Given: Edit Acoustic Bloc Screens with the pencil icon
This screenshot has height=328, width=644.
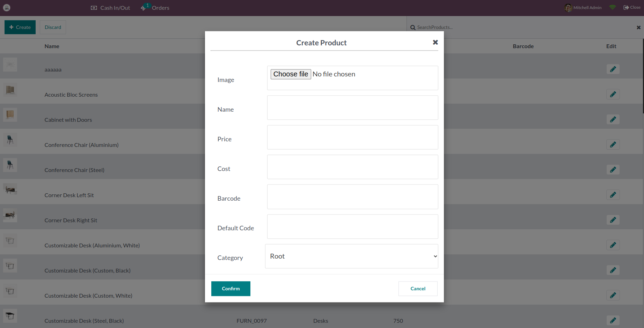Looking at the screenshot, I should pyautogui.click(x=613, y=94).
